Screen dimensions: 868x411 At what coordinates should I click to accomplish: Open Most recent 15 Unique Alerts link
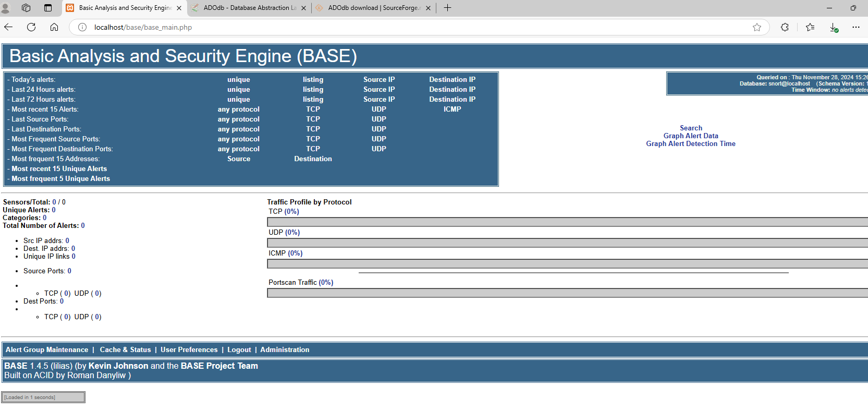click(x=59, y=168)
